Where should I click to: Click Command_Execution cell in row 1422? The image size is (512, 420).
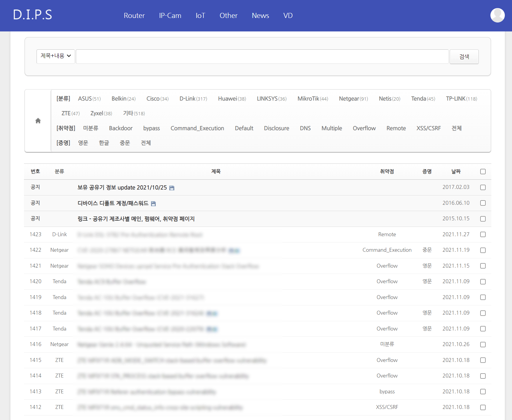[387, 250]
